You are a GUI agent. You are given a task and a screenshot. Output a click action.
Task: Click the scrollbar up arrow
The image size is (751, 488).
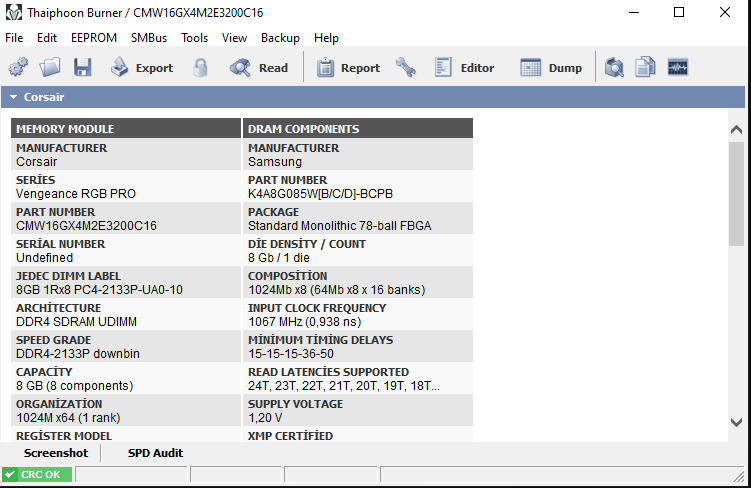[736, 129]
